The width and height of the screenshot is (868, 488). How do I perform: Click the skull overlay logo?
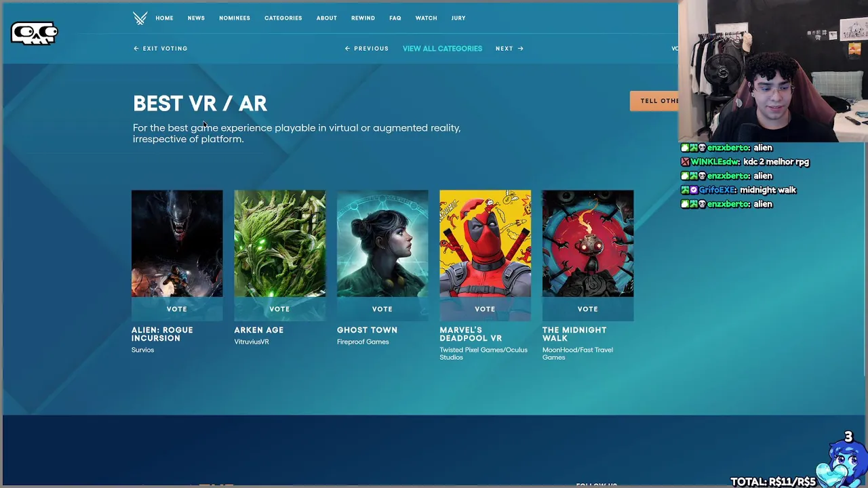tap(34, 33)
